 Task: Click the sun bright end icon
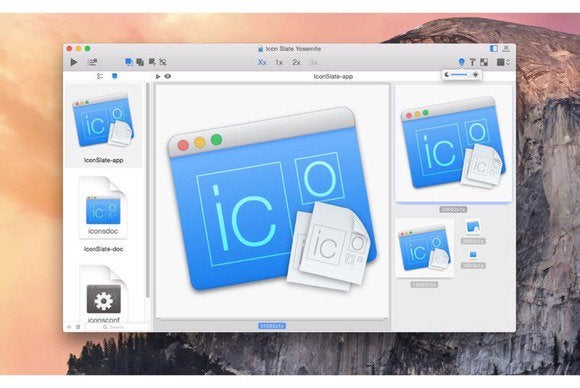pyautogui.click(x=475, y=75)
